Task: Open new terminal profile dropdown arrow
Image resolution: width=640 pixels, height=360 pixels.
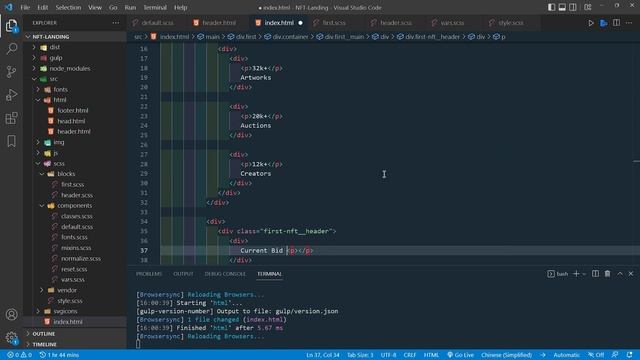Action: (x=584, y=274)
